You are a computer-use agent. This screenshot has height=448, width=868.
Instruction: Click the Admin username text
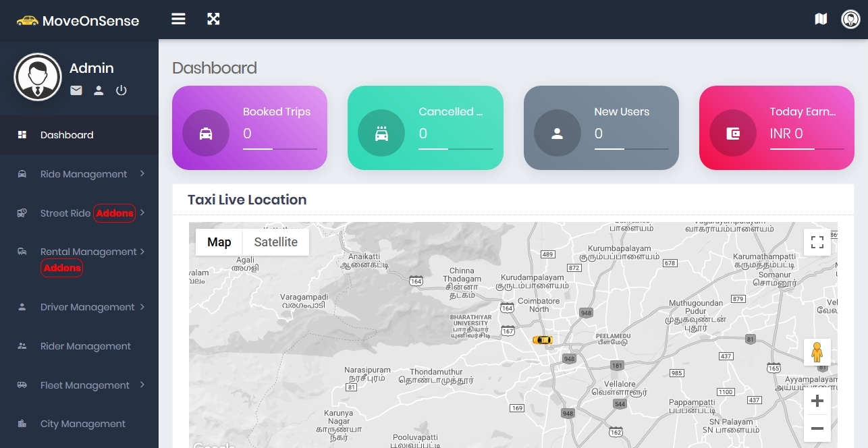click(92, 68)
